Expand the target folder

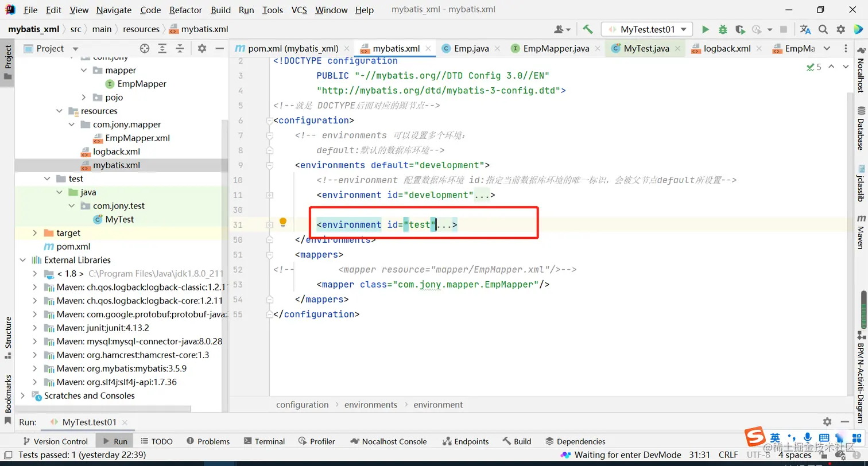(35, 233)
